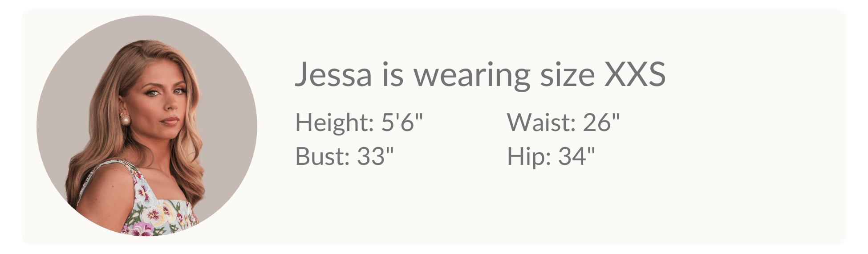The width and height of the screenshot is (868, 254).
Task: Click the word "size" in the heading
Action: click(567, 74)
